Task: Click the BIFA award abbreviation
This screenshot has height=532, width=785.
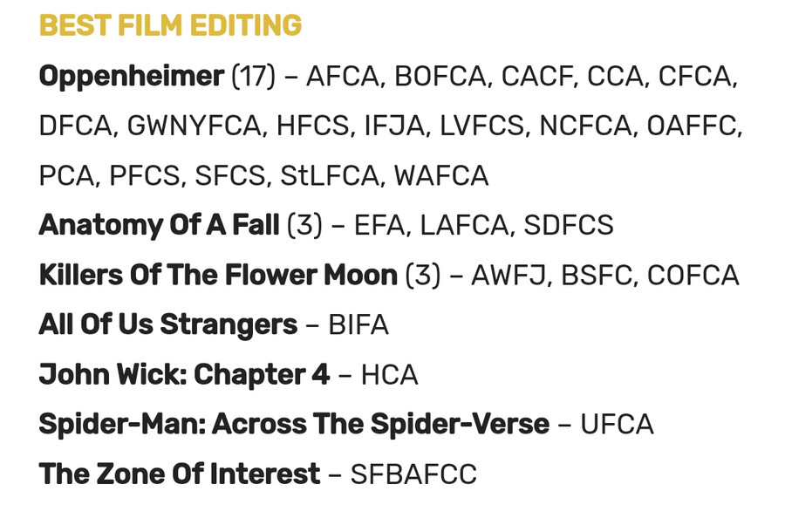Action: click(x=358, y=325)
